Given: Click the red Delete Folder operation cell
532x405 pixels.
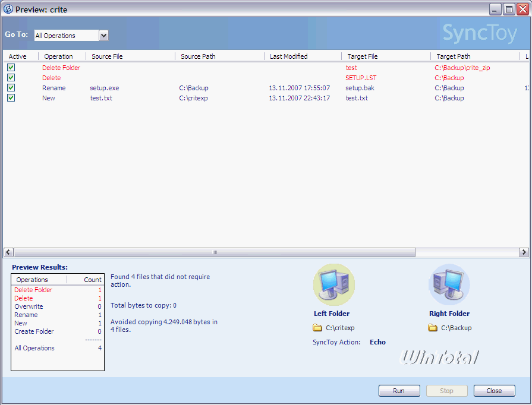Looking at the screenshot, I should pyautogui.click(x=61, y=68).
